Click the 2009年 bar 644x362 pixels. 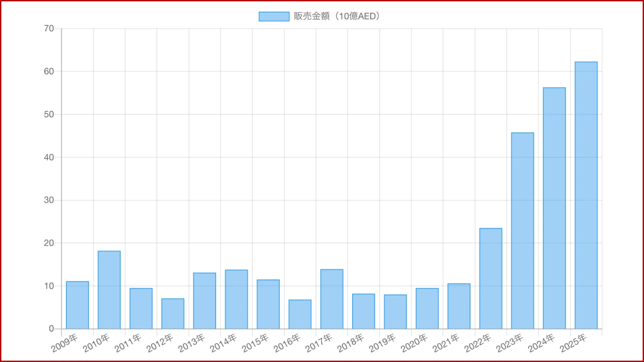pyautogui.click(x=77, y=305)
